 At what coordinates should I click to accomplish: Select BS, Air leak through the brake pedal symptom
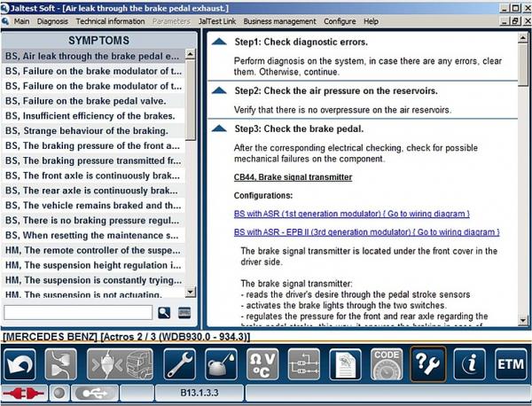pyautogui.click(x=93, y=56)
